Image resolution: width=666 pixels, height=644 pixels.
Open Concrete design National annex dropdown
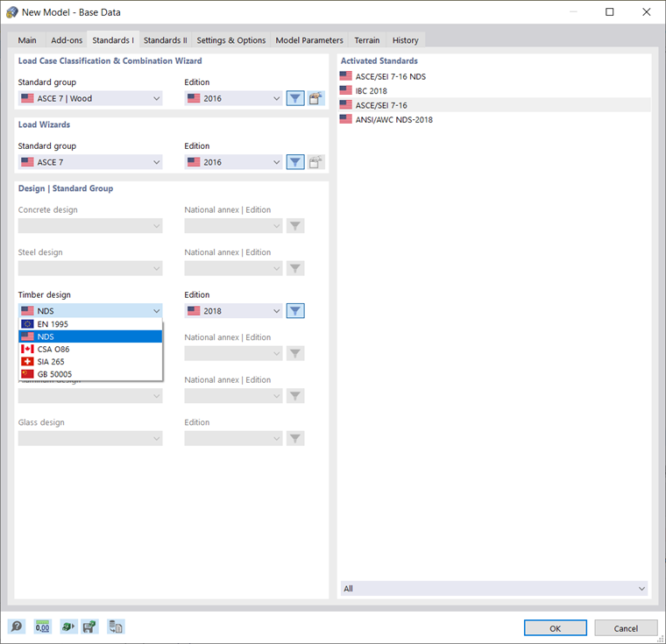tap(233, 226)
